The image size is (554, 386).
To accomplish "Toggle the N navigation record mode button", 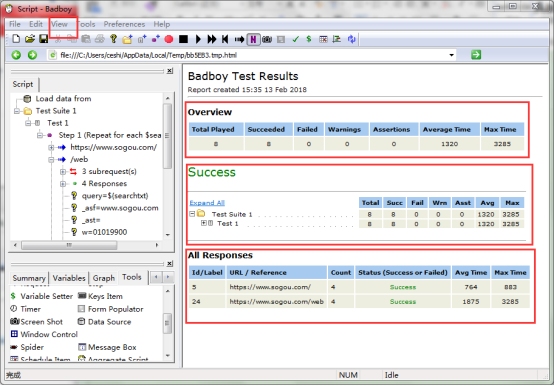I will 253,39.
